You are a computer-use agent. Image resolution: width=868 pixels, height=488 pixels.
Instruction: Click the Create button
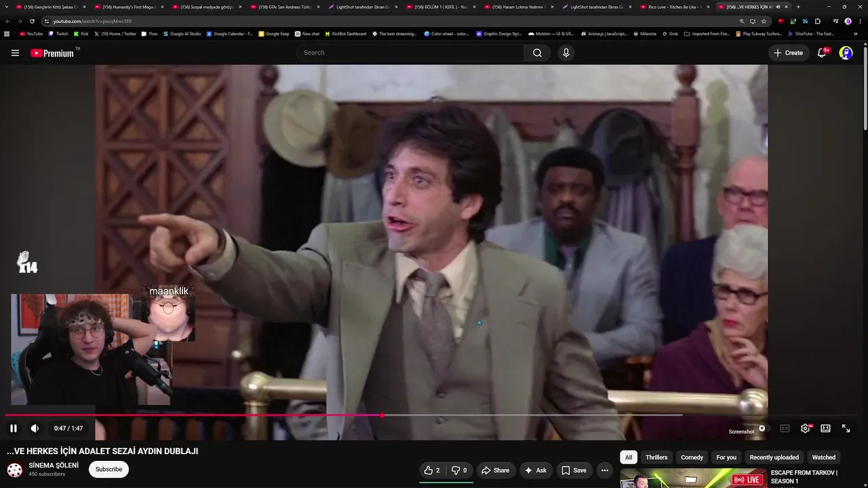tap(789, 53)
